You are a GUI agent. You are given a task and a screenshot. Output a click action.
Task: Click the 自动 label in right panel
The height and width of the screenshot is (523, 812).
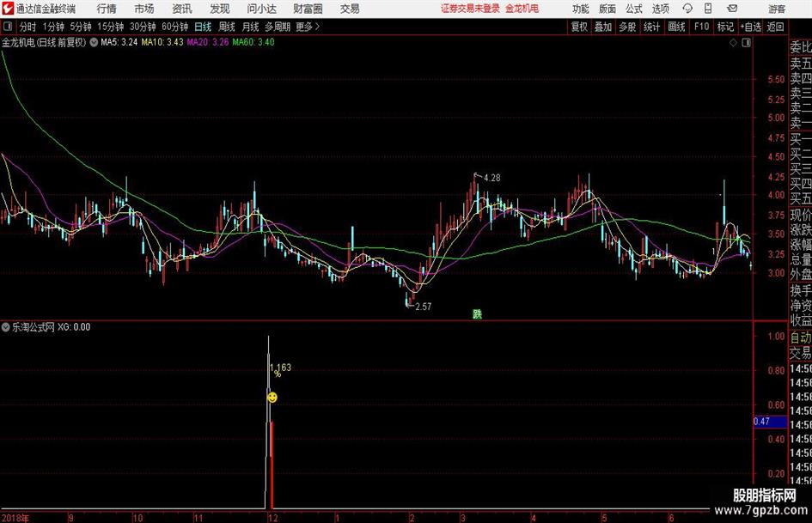coord(801,338)
